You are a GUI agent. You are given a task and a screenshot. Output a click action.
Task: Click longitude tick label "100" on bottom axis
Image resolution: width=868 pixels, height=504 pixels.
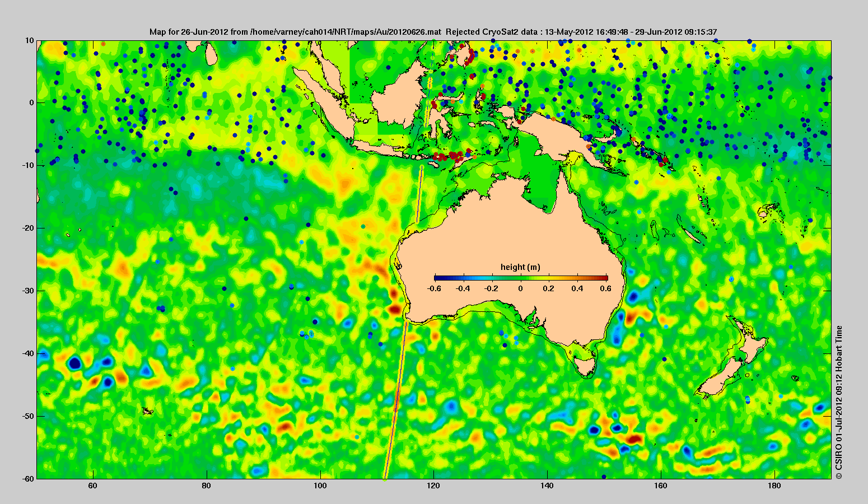[x=320, y=486]
